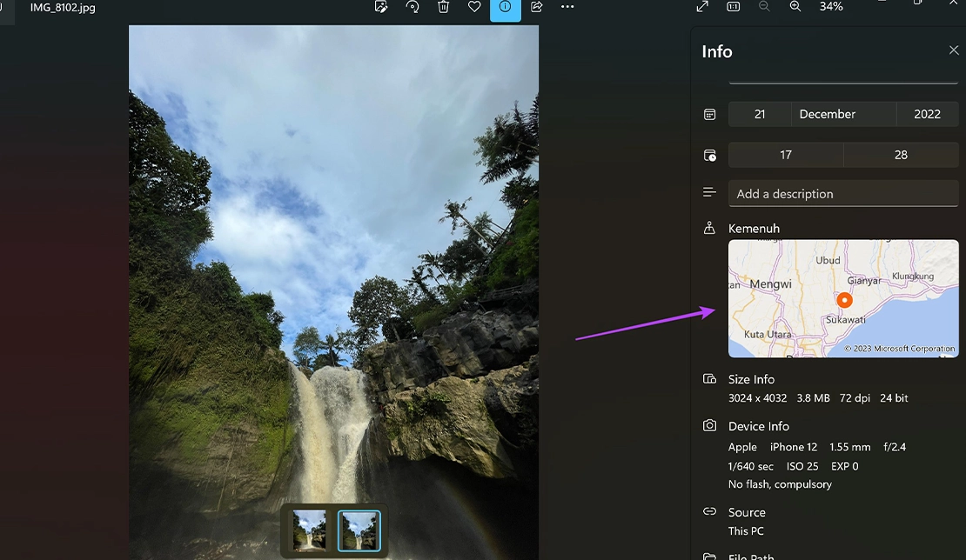Screen dimensions: 966x560
Task: Select the day field showing 21
Action: (760, 114)
